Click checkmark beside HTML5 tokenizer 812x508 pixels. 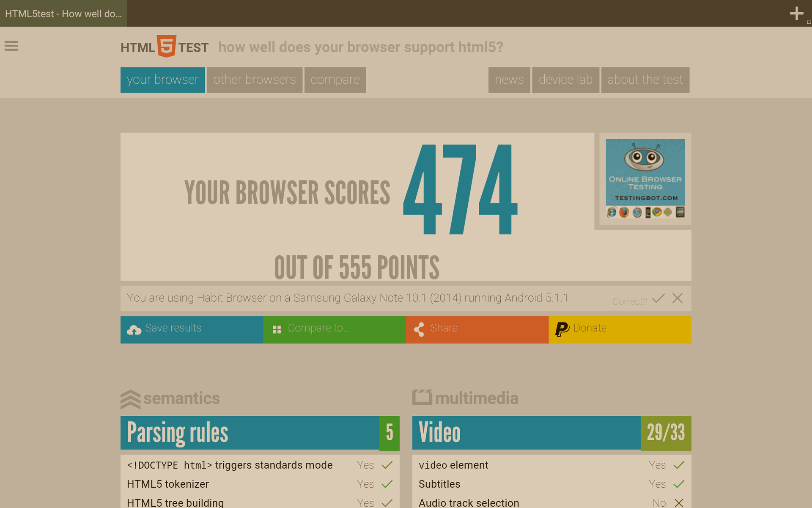click(x=387, y=484)
